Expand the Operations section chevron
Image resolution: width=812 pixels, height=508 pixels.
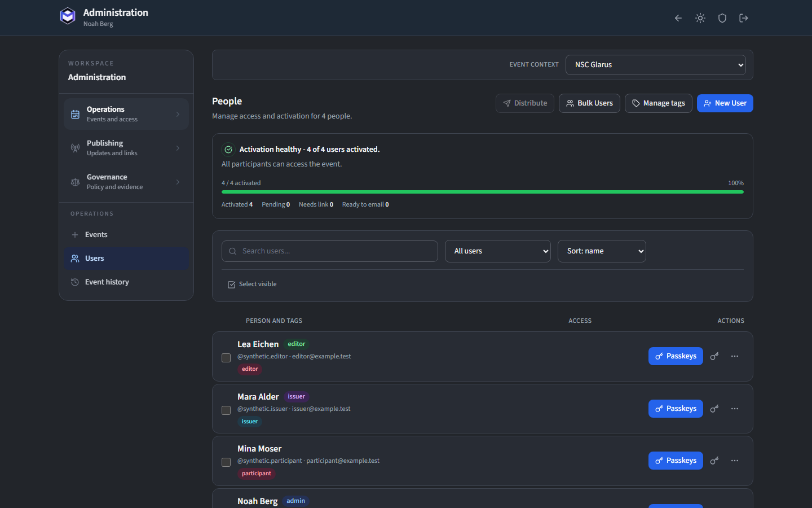[178, 114]
